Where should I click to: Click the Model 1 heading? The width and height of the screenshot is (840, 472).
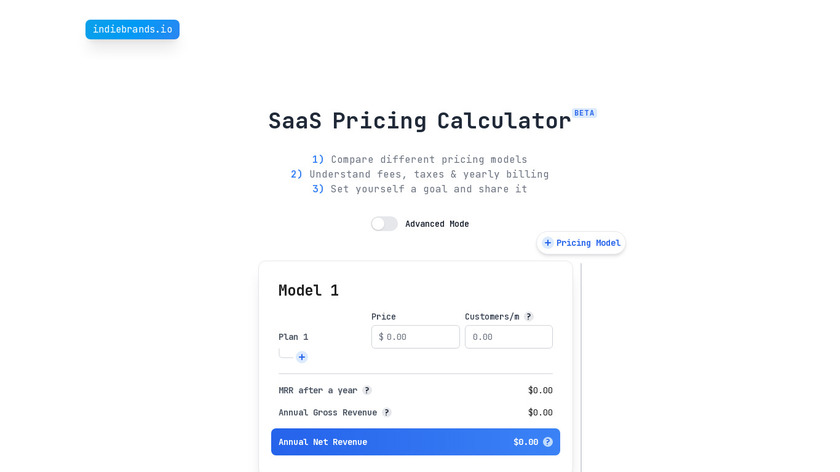click(308, 291)
